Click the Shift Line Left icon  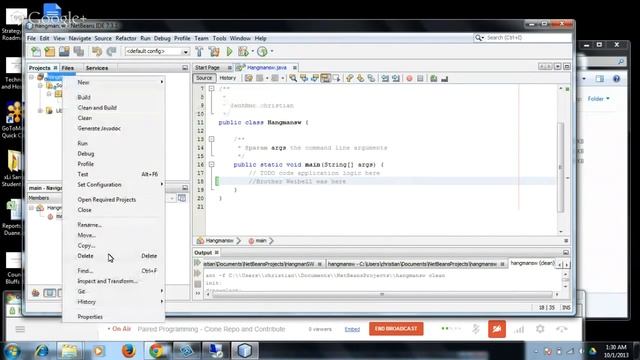(x=385, y=78)
